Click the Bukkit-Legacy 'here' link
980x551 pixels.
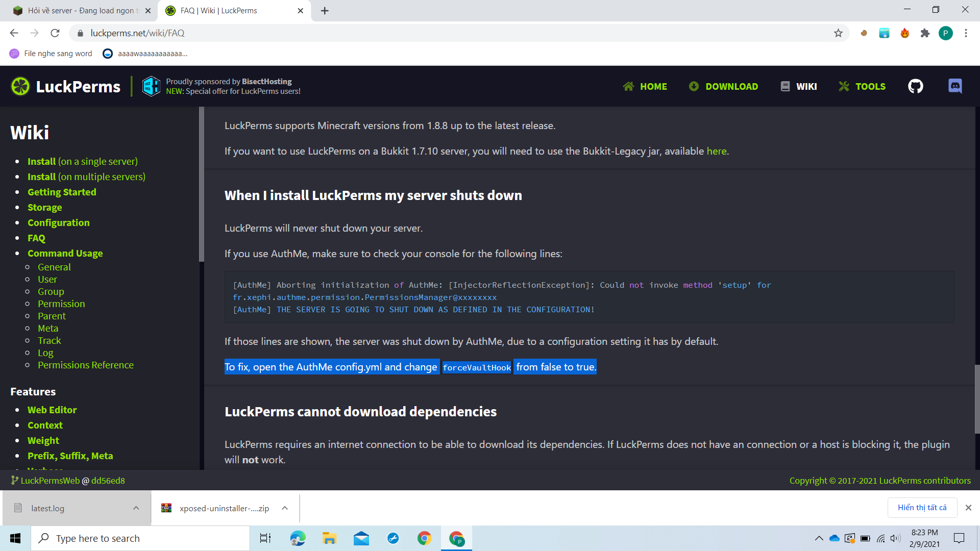tap(716, 151)
